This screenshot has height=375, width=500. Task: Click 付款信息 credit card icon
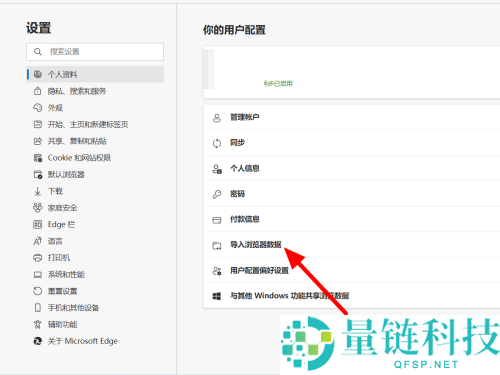click(217, 220)
